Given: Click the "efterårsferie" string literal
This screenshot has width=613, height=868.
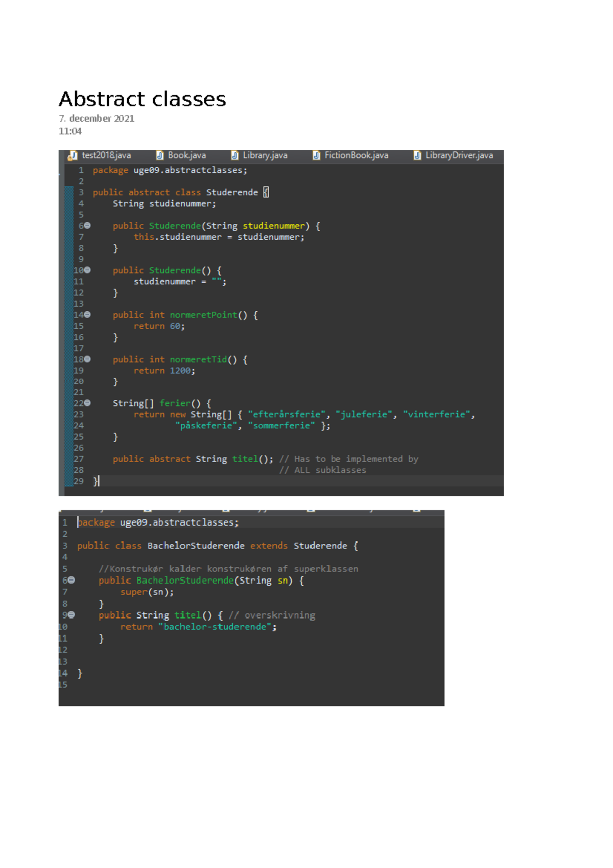Looking at the screenshot, I should [x=287, y=415].
